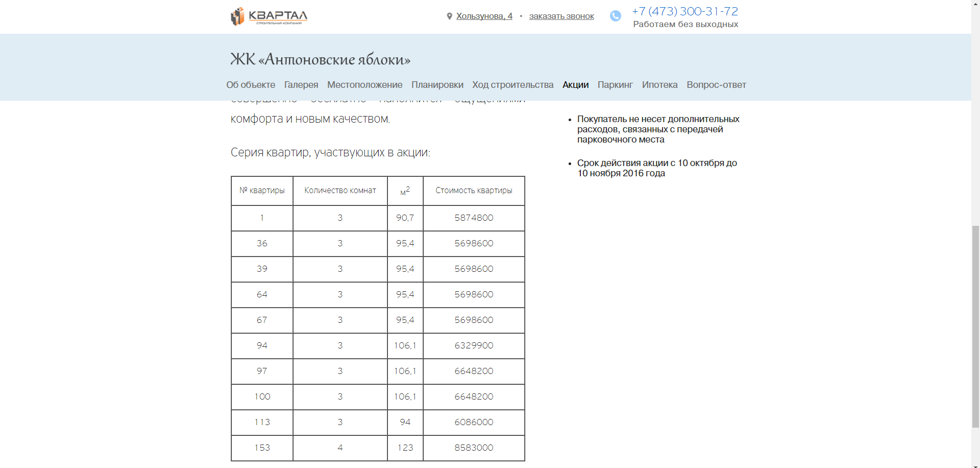The width and height of the screenshot is (980, 468).
Task: Click the Срок действия акции bullet text
Action: pos(657,168)
